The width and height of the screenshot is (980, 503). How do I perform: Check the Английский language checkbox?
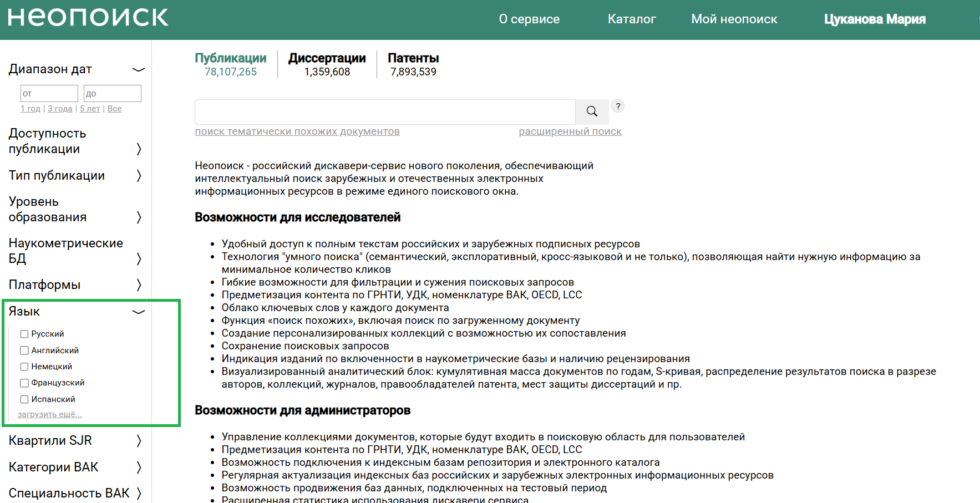tap(24, 350)
